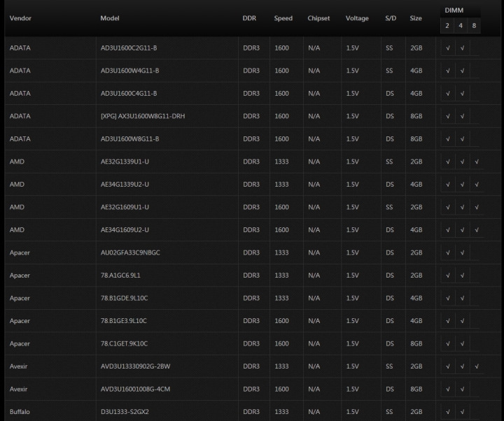Select model AD3U1600W4G11-B
The image size is (504, 421).
coord(130,71)
